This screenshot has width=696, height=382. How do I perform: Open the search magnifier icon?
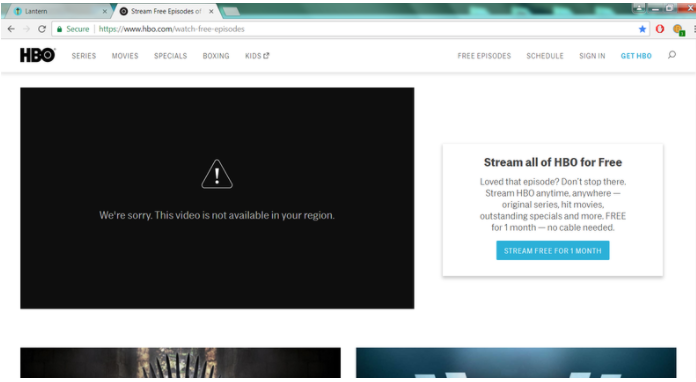[672, 55]
